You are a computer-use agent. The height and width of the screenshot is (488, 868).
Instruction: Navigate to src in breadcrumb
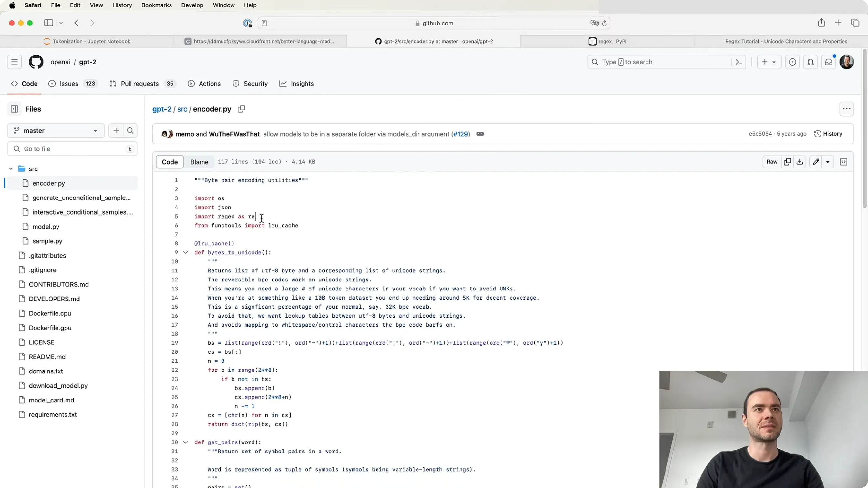pyautogui.click(x=182, y=109)
